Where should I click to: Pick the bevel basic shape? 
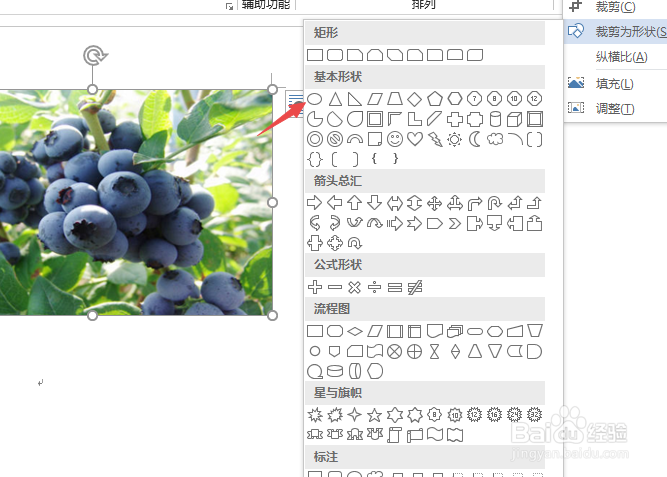tap(535, 119)
